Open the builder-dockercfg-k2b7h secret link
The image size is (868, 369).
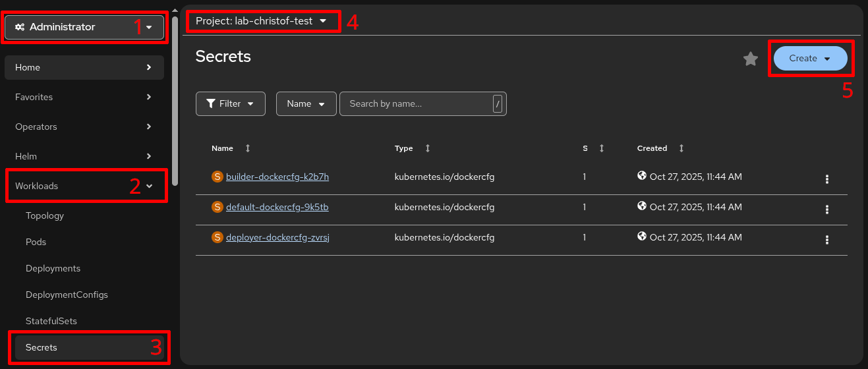[277, 177]
